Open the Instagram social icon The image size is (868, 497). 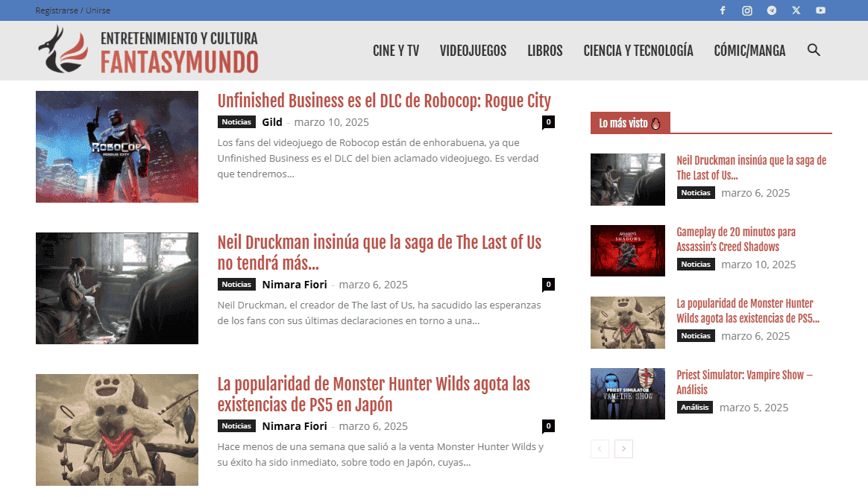[x=746, y=10]
